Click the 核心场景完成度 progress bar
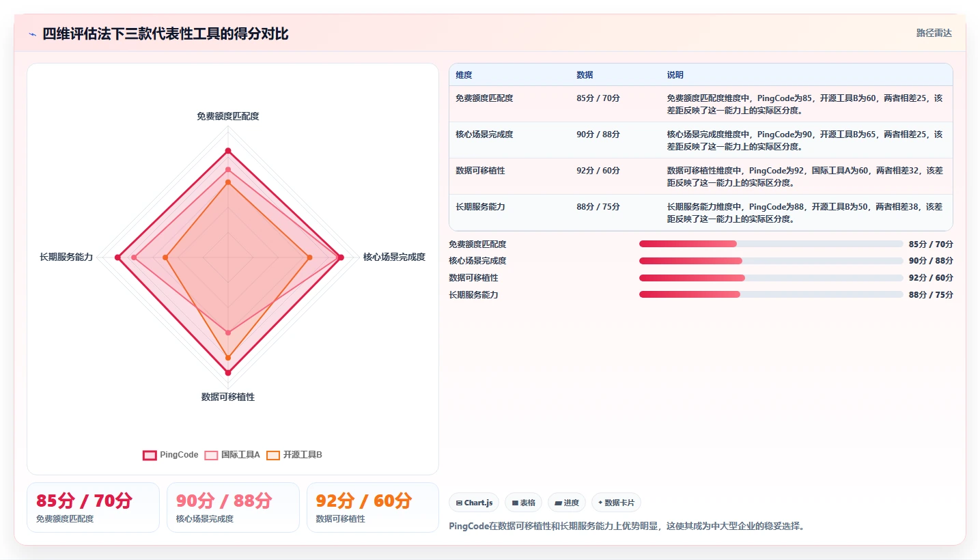The image size is (980, 560). tap(771, 261)
